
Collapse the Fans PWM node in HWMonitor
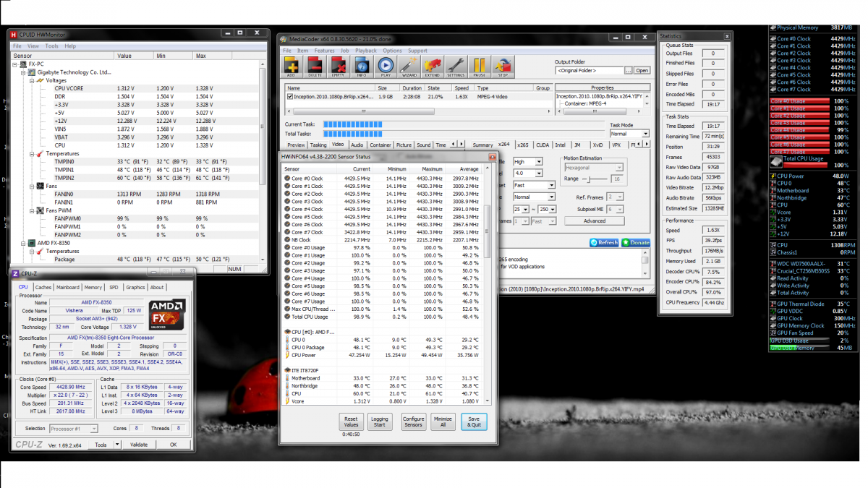[32, 210]
